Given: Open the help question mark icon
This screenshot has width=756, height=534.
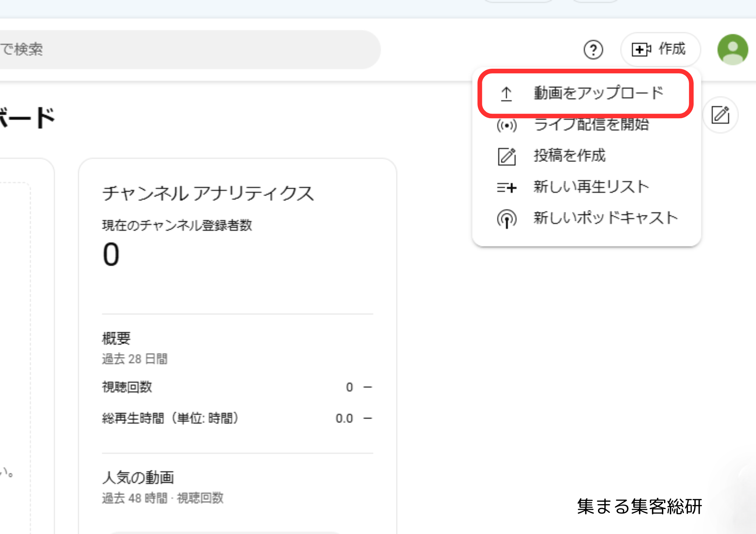Looking at the screenshot, I should 593,49.
